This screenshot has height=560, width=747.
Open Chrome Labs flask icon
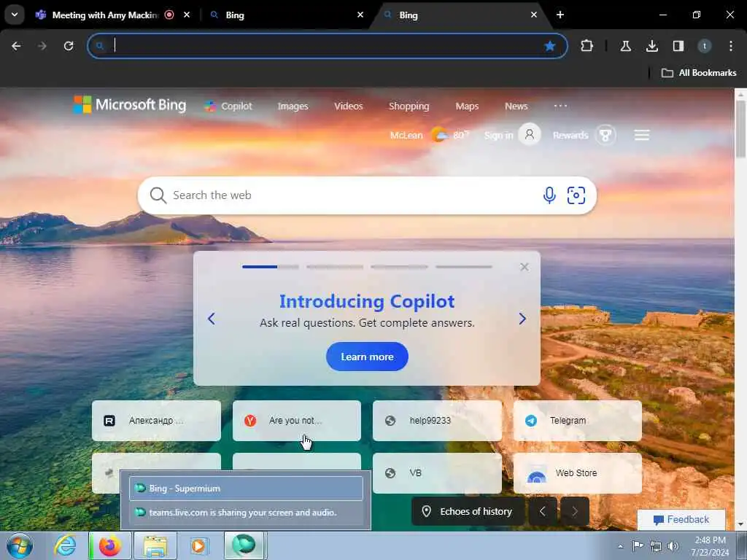coord(625,46)
